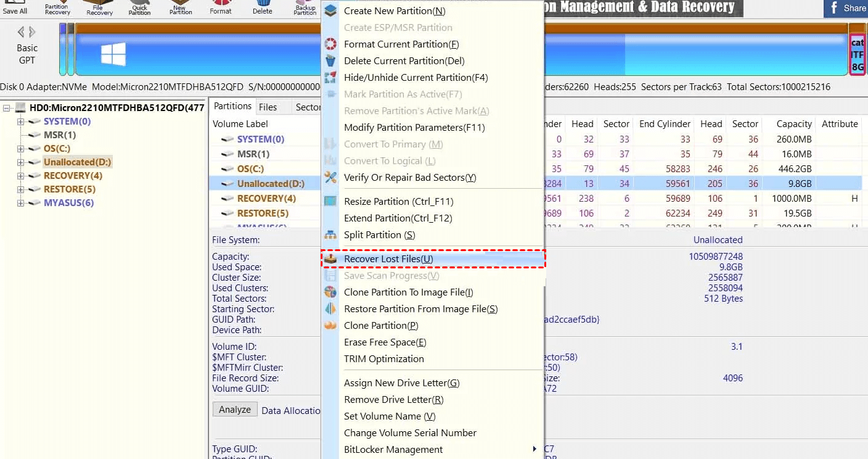Click the Facebook Share button
Screen dimensions: 868x459
846,8
